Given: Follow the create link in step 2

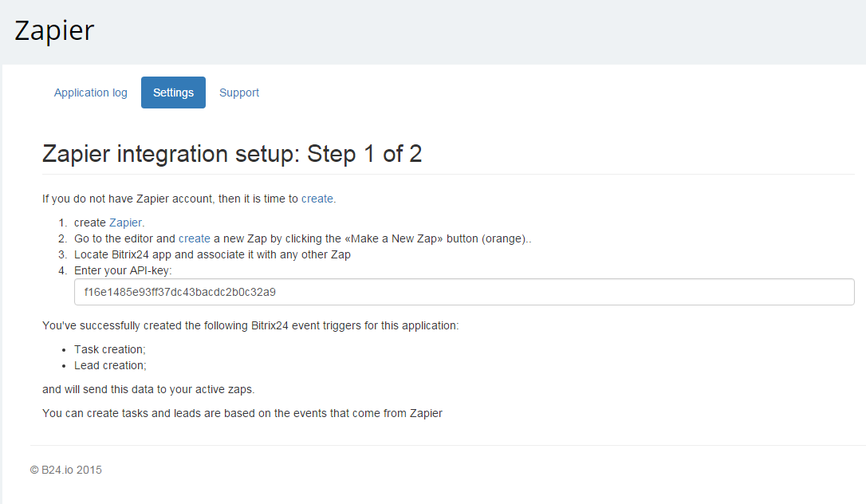Looking at the screenshot, I should 195,238.
